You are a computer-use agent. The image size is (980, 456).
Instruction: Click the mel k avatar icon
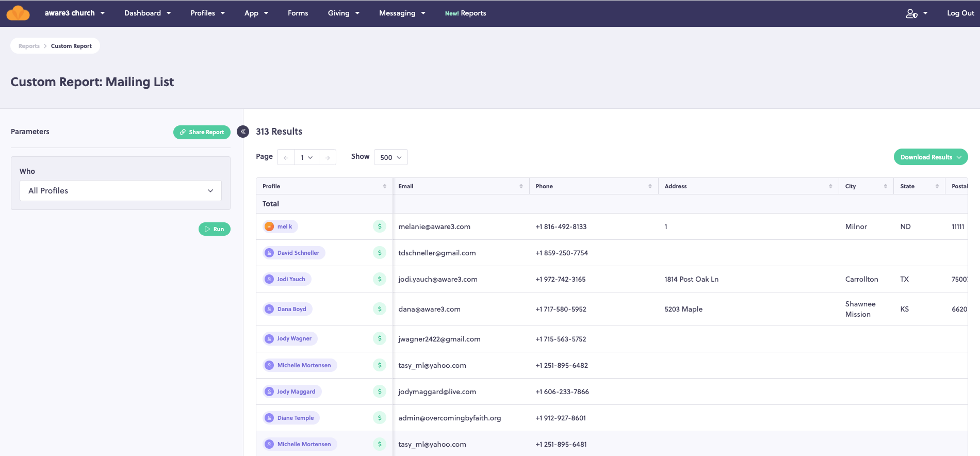coord(269,226)
